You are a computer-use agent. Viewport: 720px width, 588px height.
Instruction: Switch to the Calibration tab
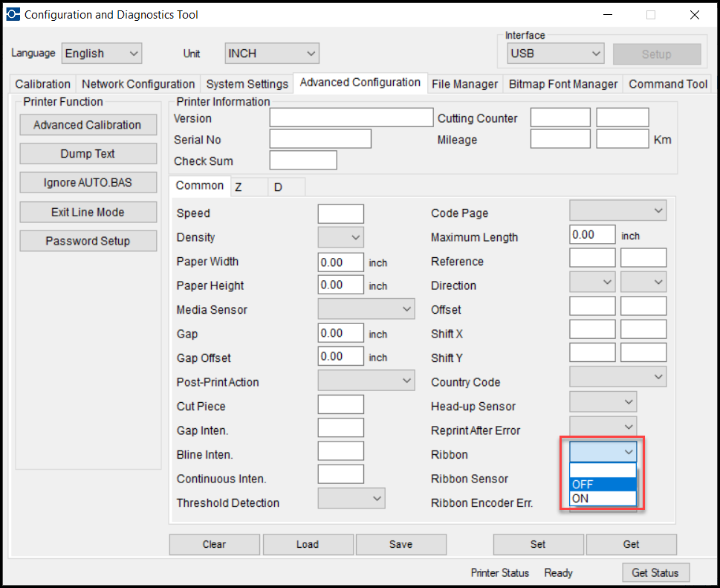[x=42, y=84]
